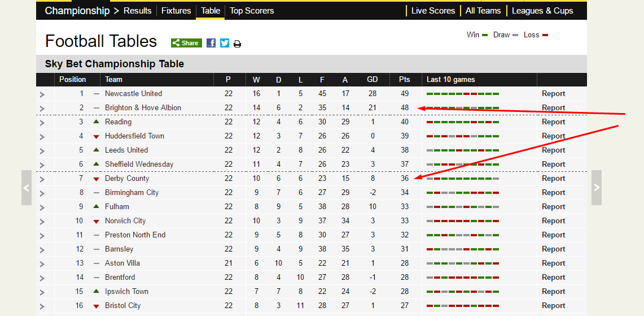The image size is (644, 316).
Task: Open the Brighton & Hove Albion team link
Action: click(x=143, y=108)
